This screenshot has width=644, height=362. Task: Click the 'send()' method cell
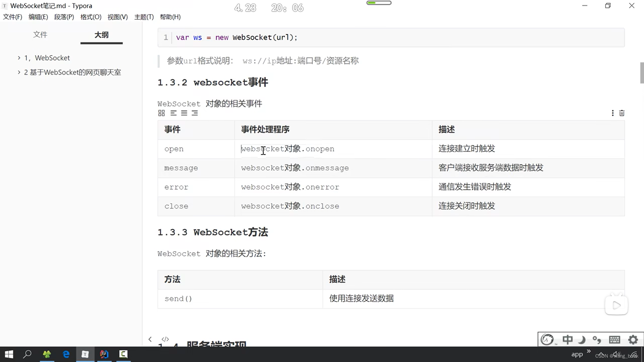click(240, 299)
